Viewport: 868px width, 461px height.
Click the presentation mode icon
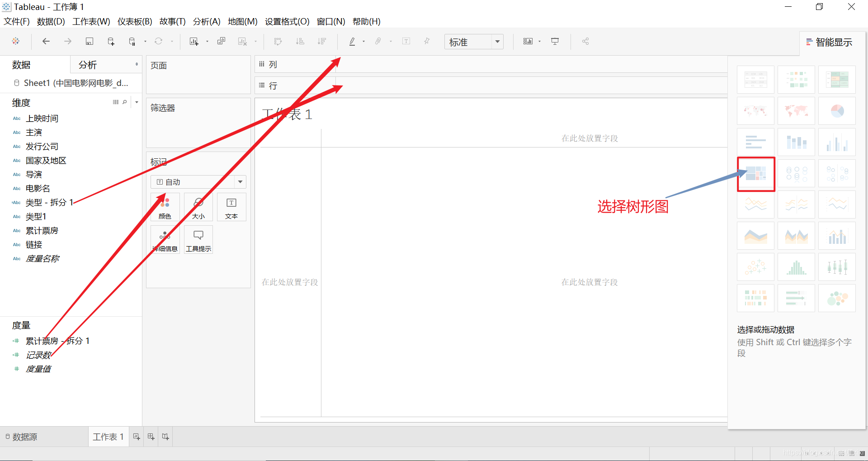tap(555, 41)
